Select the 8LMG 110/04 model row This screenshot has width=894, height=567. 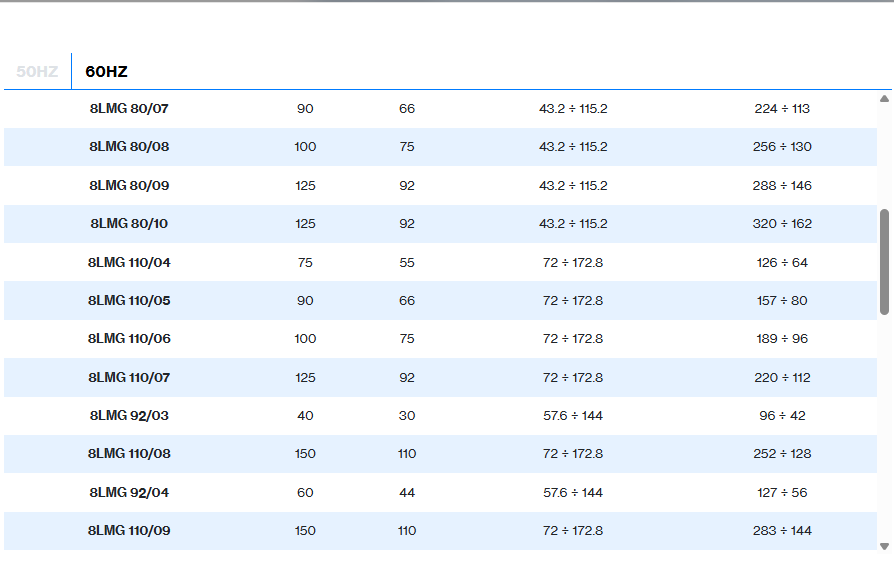[129, 262]
